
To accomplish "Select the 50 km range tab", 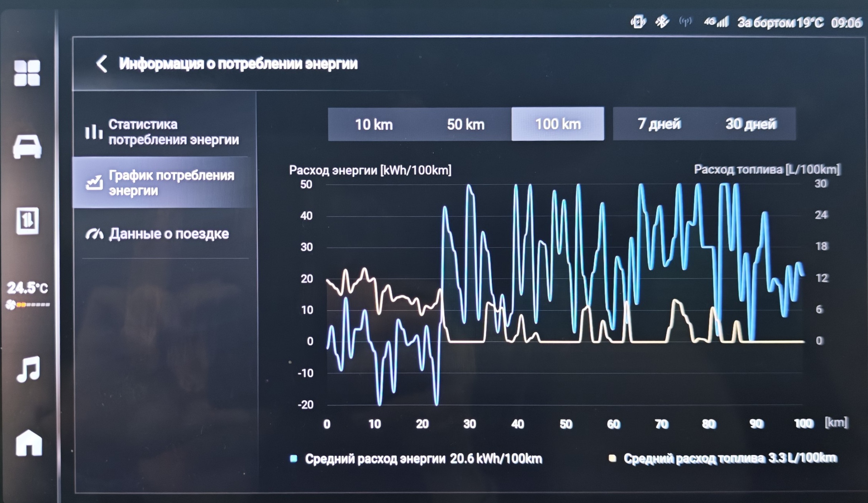I will point(465,124).
